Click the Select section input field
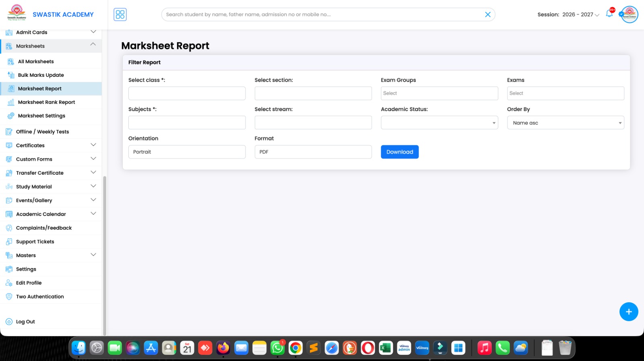Viewport: 644px width, 361px height. (313, 93)
